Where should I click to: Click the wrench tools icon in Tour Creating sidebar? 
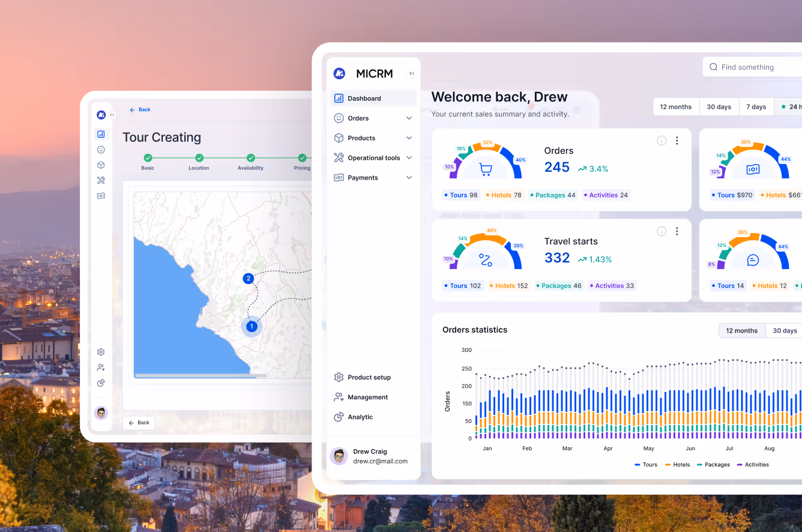101,180
